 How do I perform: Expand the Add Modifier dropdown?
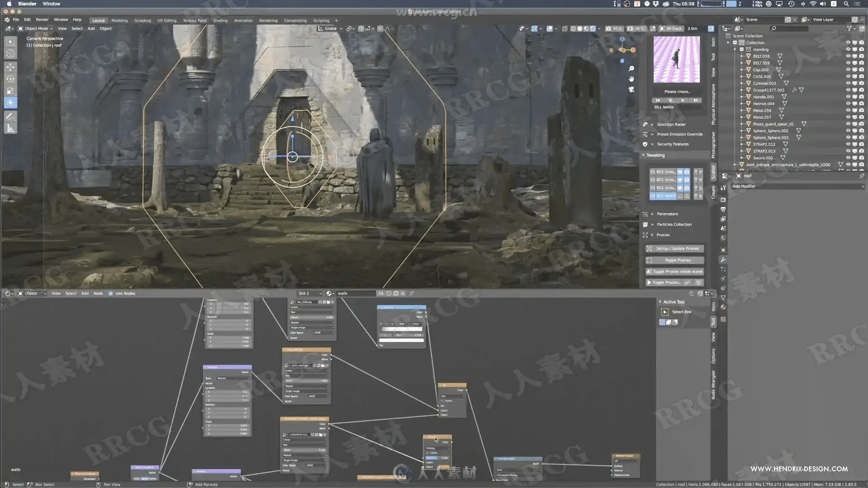click(x=797, y=186)
